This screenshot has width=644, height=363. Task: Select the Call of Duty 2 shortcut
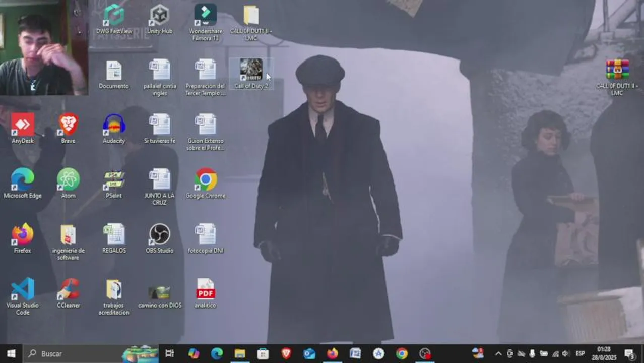[x=251, y=74]
